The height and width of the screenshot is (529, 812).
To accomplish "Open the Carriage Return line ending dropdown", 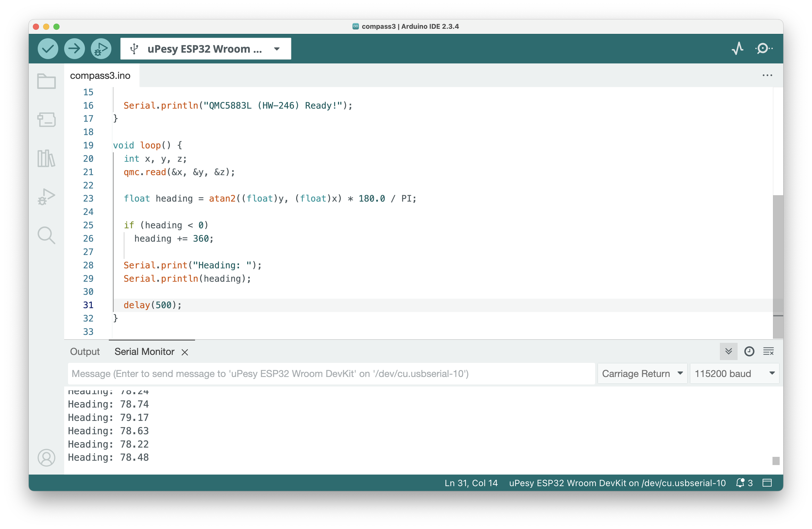I will tap(642, 374).
